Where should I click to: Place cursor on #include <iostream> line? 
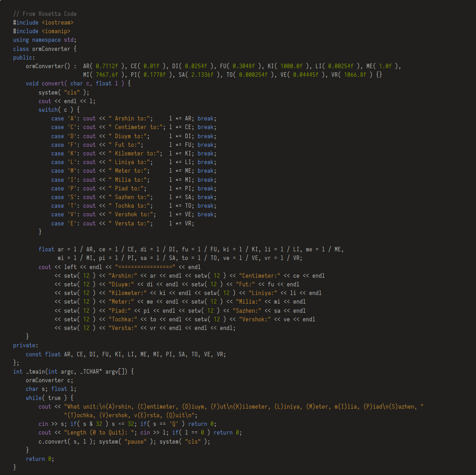[x=43, y=23]
